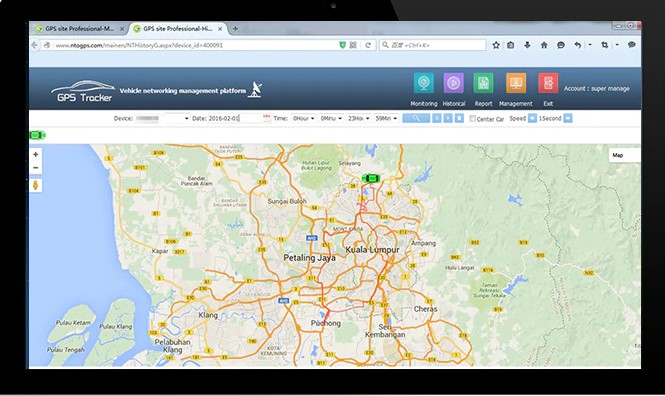Open the Device dropdown

(162, 118)
